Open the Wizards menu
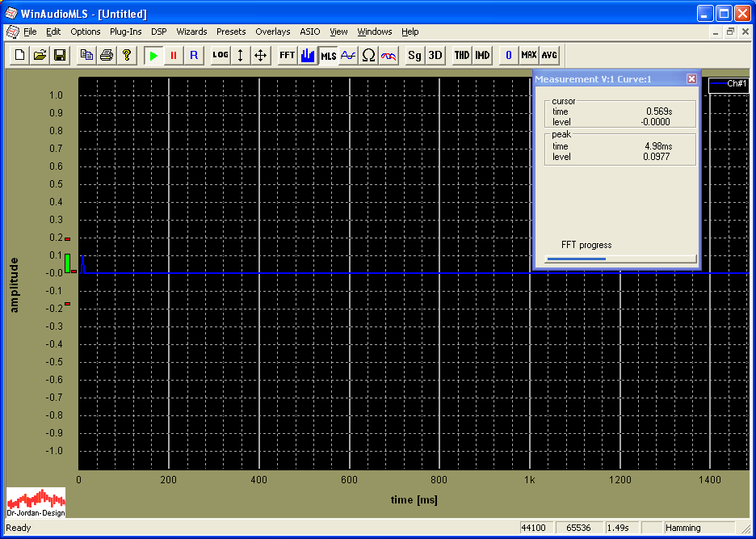 pos(191,32)
